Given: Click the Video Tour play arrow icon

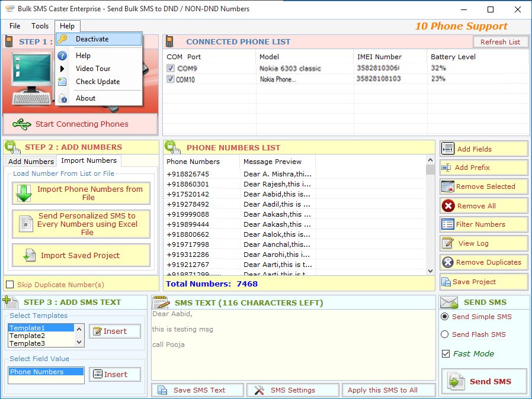Looking at the screenshot, I should click(62, 69).
